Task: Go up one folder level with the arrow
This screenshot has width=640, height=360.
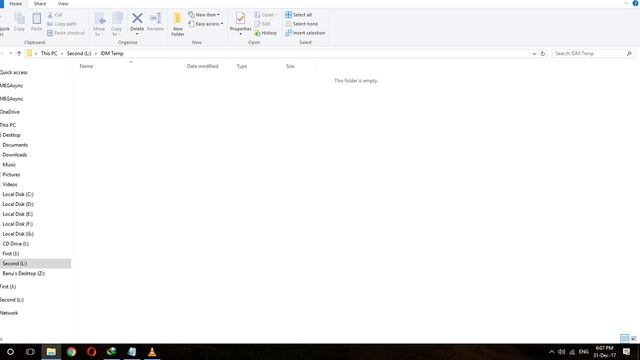Action: coord(19,53)
